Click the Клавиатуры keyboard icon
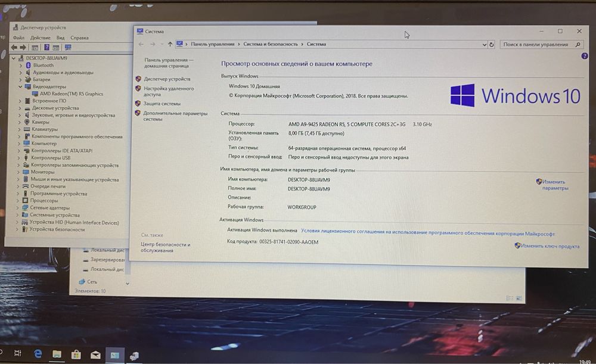 click(x=27, y=129)
